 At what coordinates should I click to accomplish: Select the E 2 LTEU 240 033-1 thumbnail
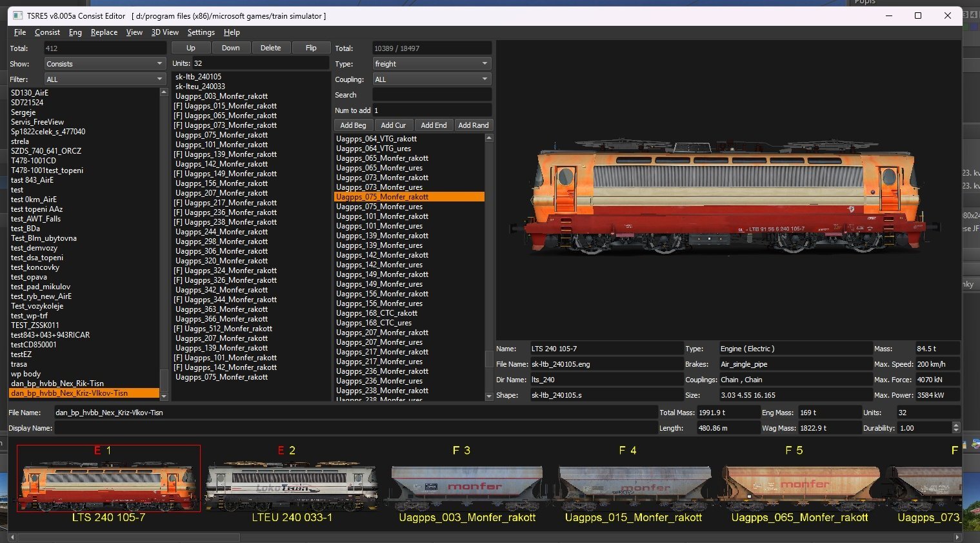[292, 484]
